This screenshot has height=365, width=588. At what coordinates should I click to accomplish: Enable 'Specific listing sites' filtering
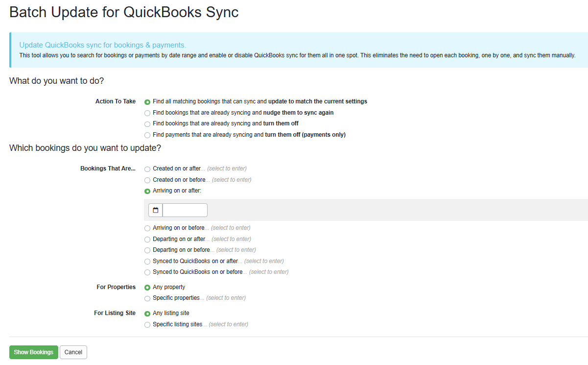[147, 324]
